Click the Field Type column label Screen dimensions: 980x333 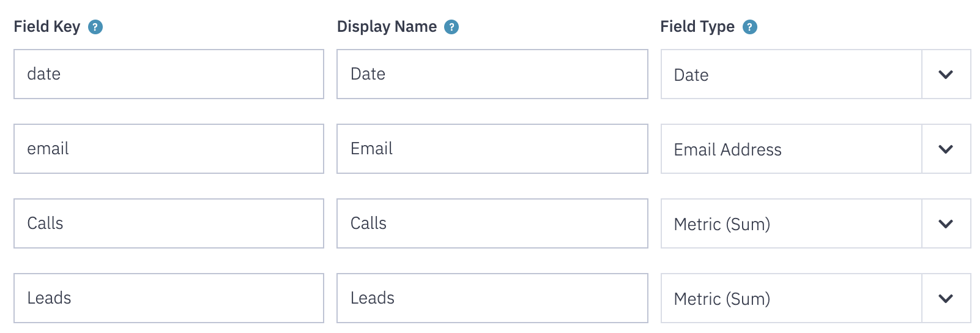coord(697,27)
